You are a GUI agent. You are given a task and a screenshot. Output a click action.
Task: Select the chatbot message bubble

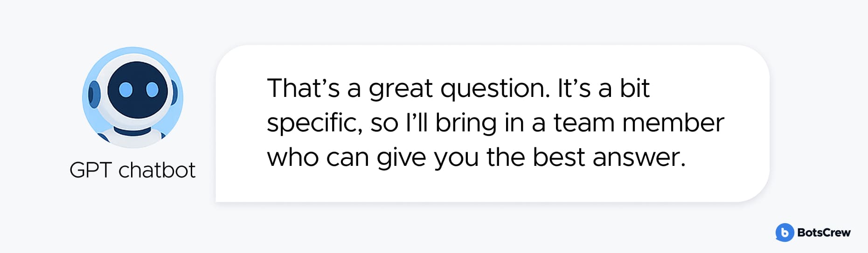[x=493, y=123]
